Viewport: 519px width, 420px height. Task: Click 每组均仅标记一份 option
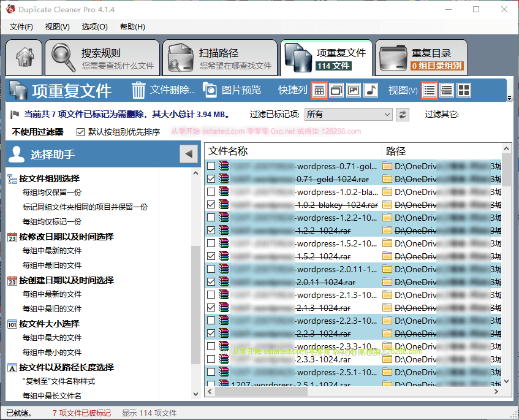(x=52, y=221)
